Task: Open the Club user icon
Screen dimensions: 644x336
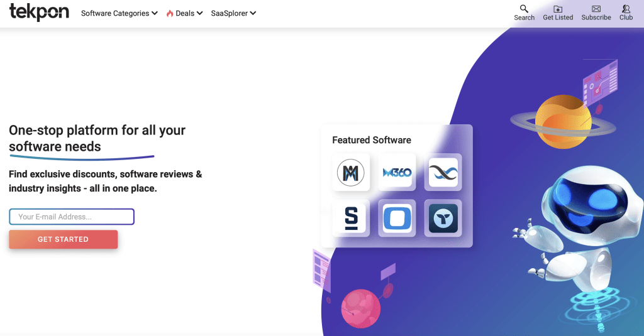Action: [626, 9]
